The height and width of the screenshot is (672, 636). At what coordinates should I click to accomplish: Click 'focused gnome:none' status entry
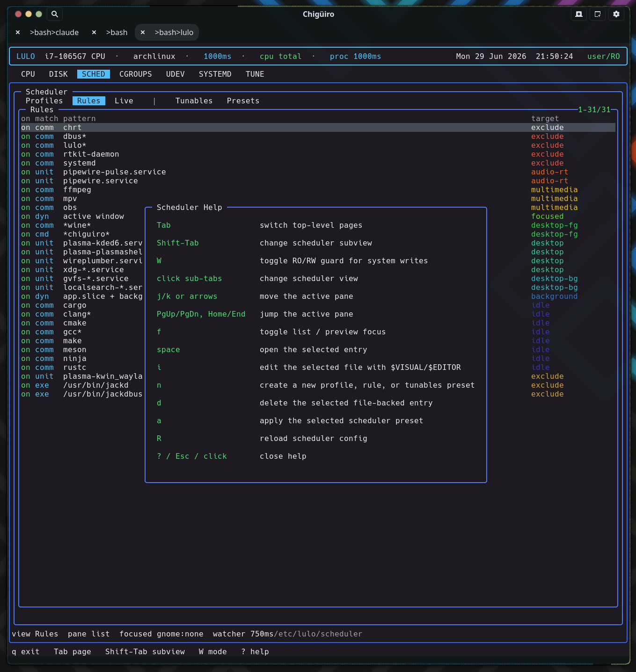pyautogui.click(x=161, y=634)
